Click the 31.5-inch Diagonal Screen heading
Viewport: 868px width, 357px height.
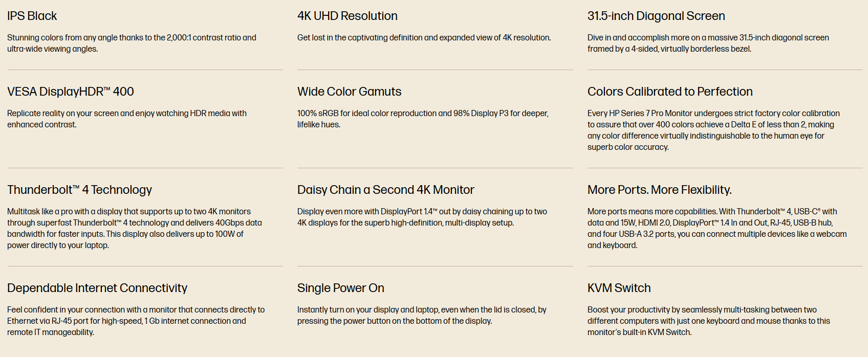pyautogui.click(x=656, y=16)
